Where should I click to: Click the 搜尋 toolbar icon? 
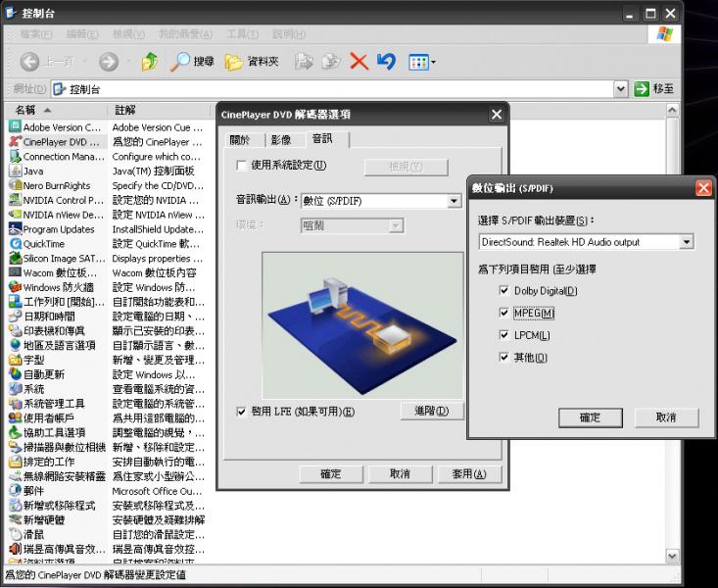[x=181, y=62]
